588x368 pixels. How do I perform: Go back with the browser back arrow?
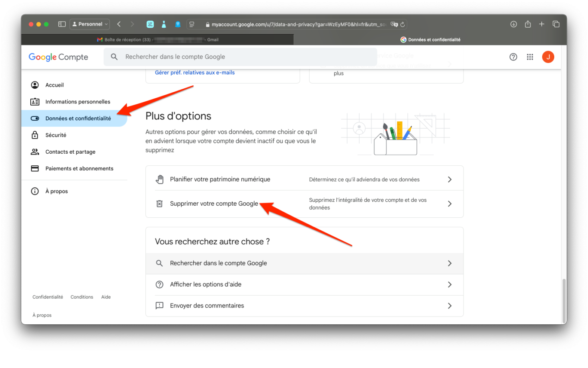click(119, 24)
